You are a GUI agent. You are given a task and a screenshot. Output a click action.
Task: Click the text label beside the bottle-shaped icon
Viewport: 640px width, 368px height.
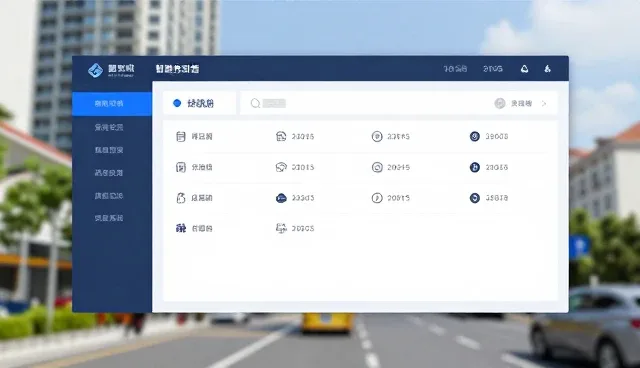(x=202, y=198)
